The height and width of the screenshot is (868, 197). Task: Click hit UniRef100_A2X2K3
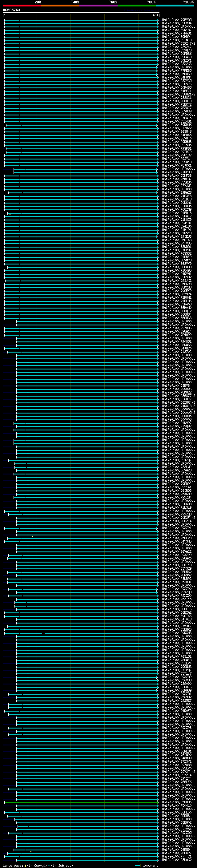(x=177, y=64)
